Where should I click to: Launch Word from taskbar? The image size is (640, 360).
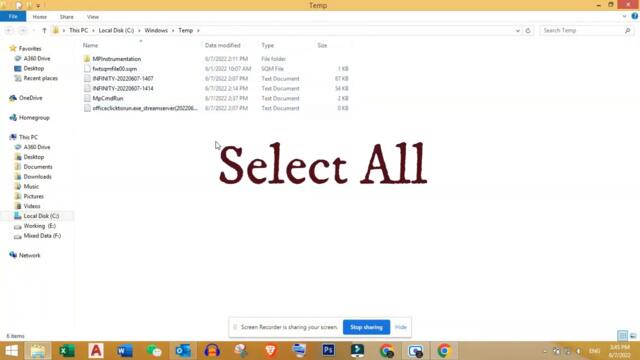(125, 351)
